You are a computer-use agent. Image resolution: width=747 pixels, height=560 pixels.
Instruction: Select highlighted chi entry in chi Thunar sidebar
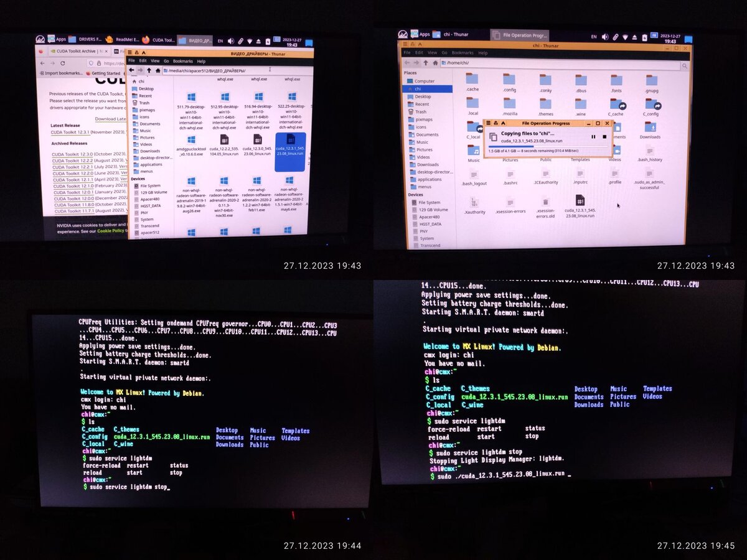(428, 89)
